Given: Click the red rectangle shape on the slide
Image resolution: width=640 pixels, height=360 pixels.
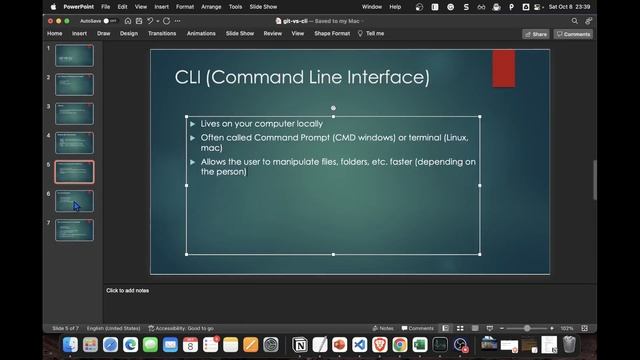Looking at the screenshot, I should pyautogui.click(x=504, y=68).
